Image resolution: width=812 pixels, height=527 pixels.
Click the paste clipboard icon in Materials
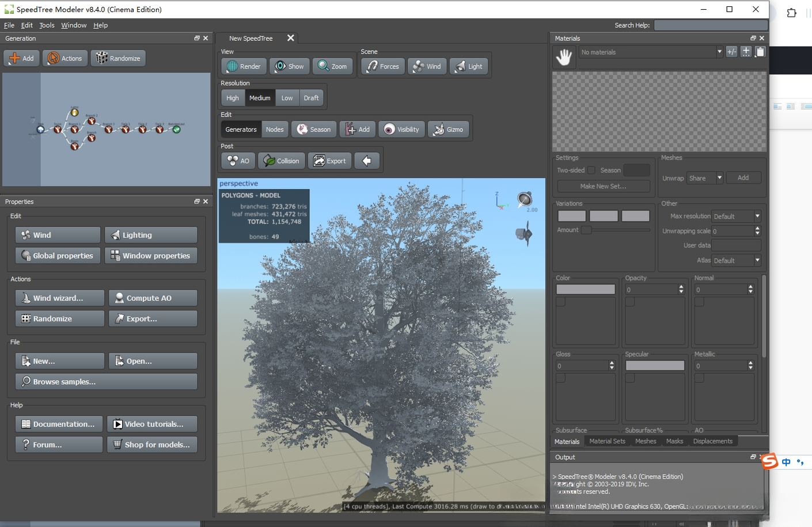(x=760, y=52)
